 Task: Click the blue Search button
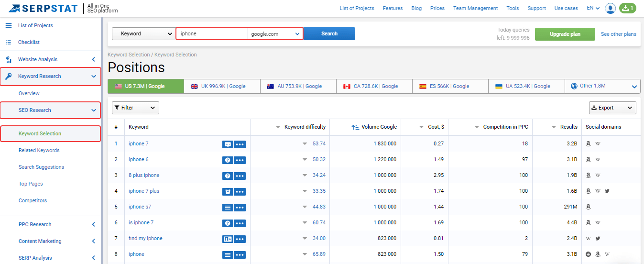[x=329, y=33]
